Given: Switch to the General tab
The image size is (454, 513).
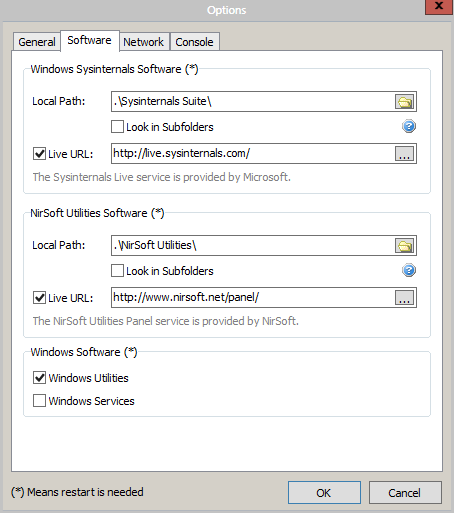Looking at the screenshot, I should tap(37, 42).
